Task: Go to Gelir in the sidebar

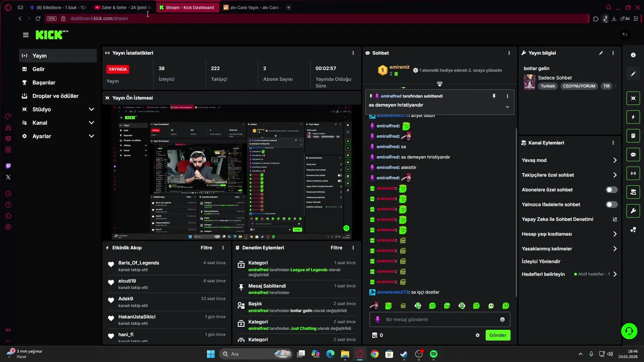Action: 58,69
